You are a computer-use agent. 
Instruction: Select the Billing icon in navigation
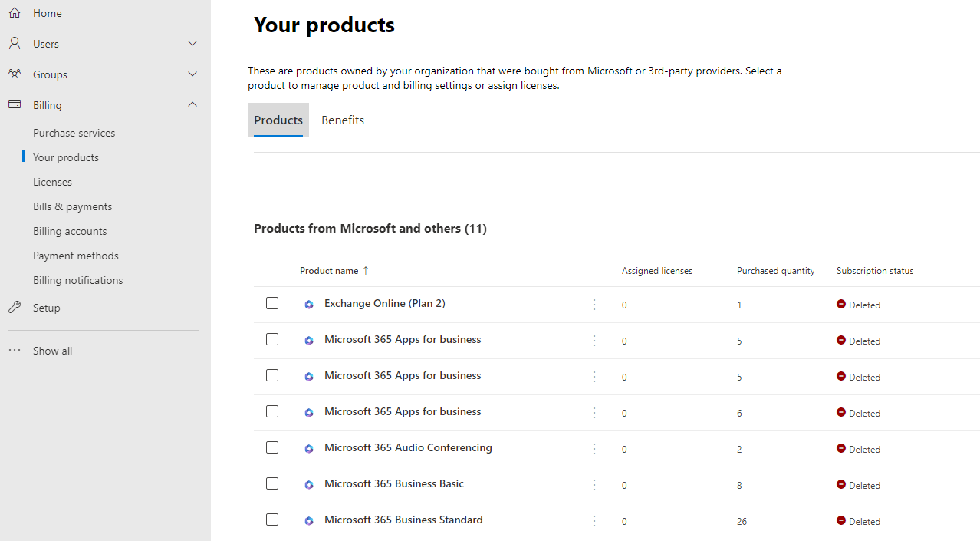(x=14, y=104)
